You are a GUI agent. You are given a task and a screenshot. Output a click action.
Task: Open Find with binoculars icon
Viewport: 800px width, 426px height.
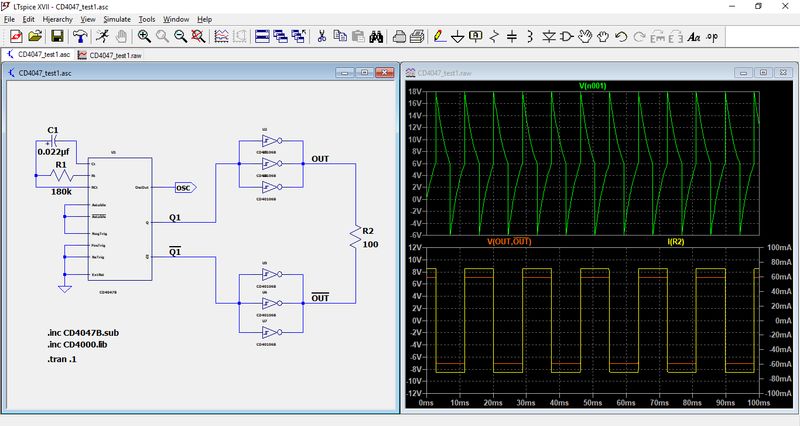377,36
